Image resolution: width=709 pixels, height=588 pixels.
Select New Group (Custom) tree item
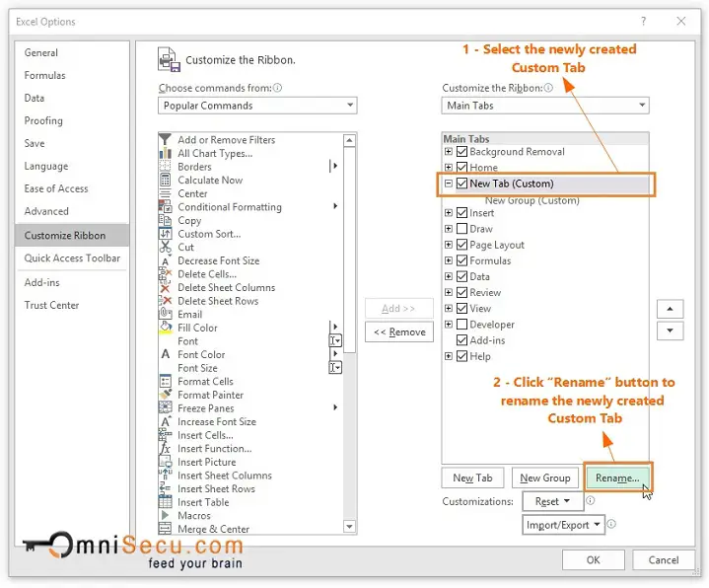pyautogui.click(x=532, y=200)
